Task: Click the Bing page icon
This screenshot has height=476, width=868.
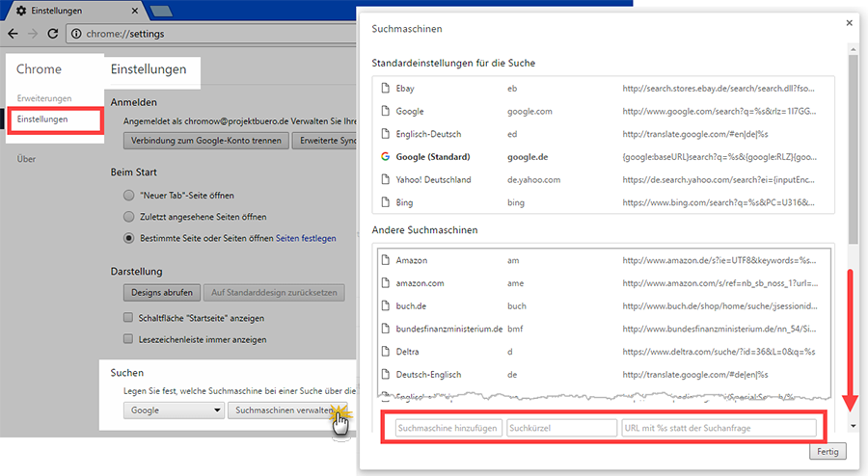Action: click(x=385, y=202)
